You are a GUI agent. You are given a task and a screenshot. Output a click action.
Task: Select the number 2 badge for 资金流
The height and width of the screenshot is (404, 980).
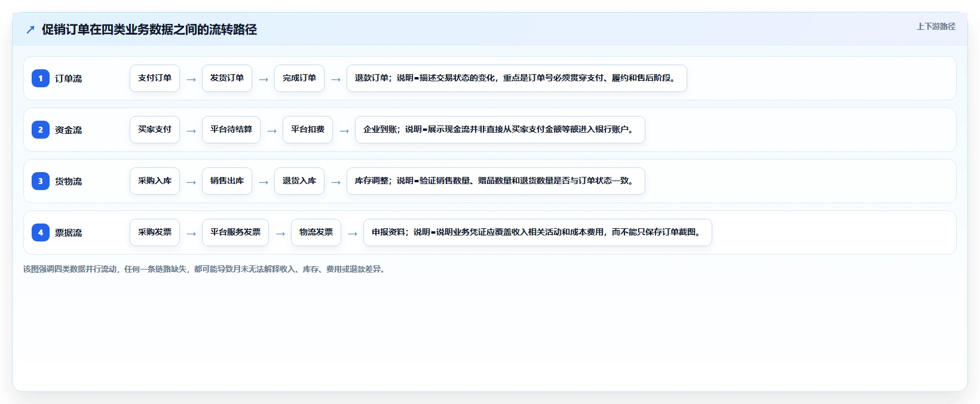(41, 130)
